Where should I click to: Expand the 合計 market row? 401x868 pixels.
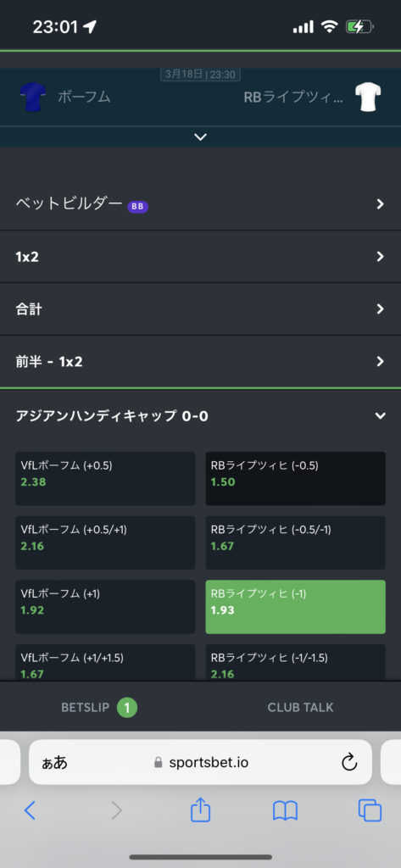(x=200, y=309)
